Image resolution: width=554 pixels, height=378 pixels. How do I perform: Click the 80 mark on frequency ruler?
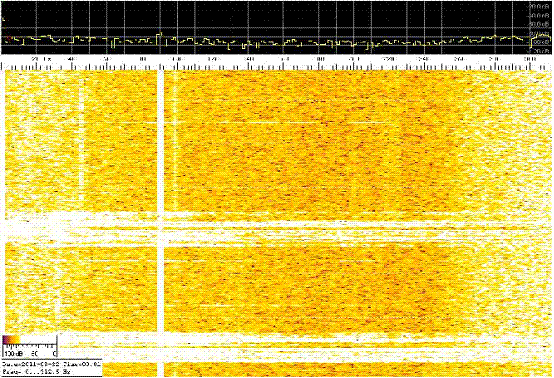pos(142,59)
